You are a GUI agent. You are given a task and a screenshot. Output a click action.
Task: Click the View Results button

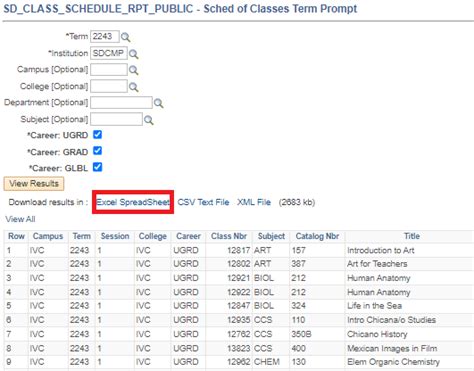34,184
